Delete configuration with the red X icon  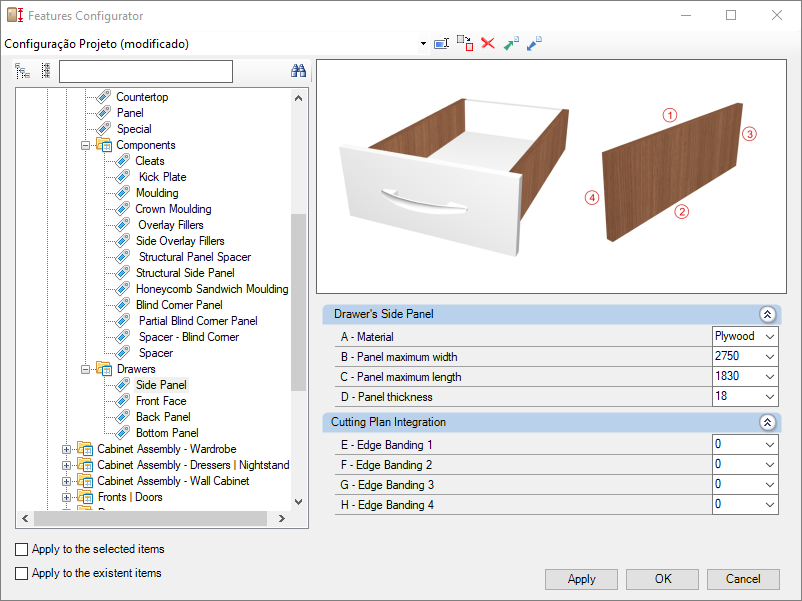pos(488,44)
